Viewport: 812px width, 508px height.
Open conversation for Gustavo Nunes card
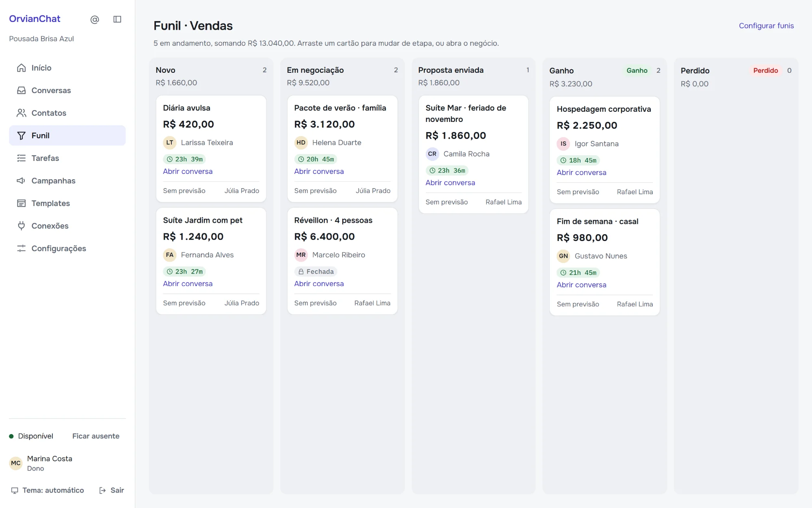pos(581,285)
